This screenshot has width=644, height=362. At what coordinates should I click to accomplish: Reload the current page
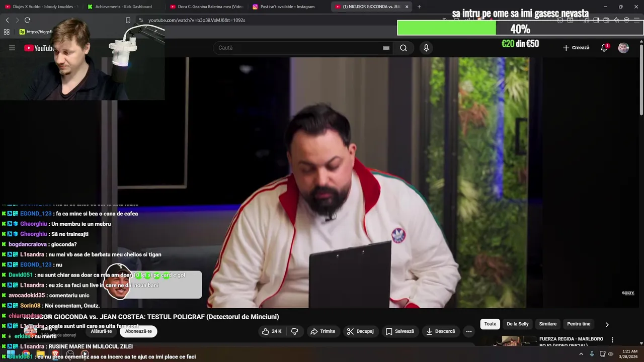coord(27,20)
